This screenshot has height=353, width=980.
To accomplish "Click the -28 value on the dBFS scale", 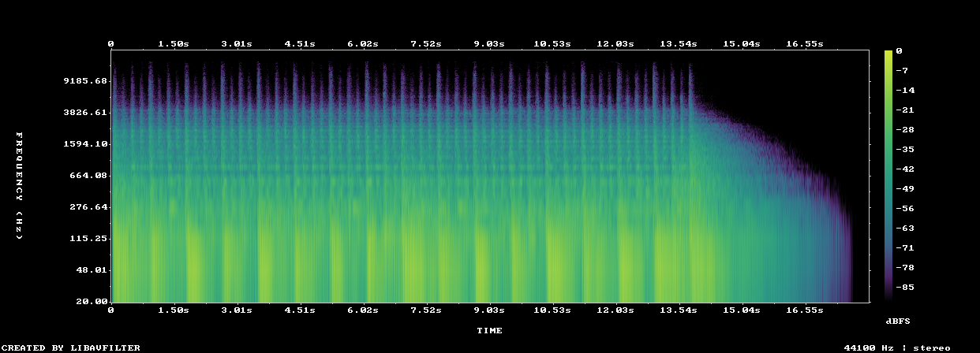I will pyautogui.click(x=905, y=130).
